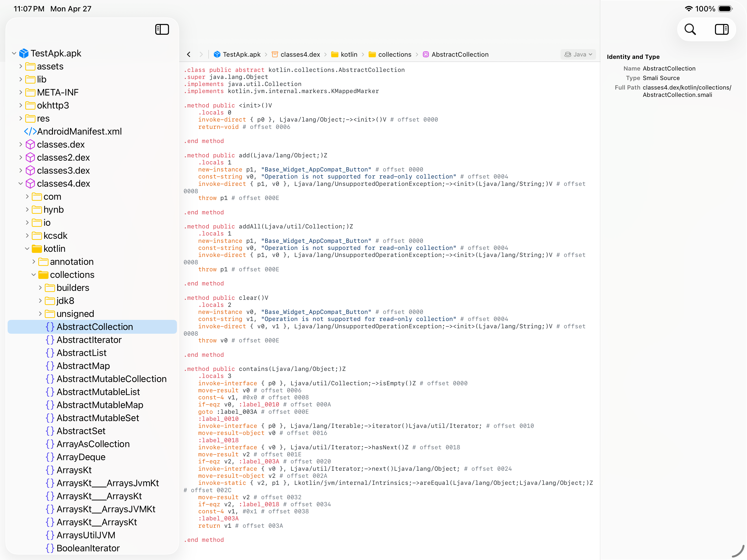
Task: Click the unsigned folder icon
Action: (50, 314)
